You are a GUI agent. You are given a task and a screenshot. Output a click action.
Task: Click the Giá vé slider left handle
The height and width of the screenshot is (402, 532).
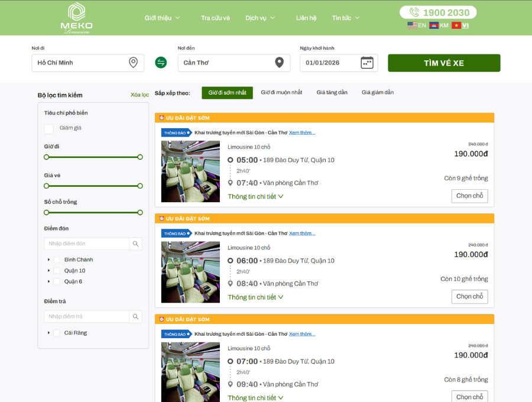click(47, 186)
